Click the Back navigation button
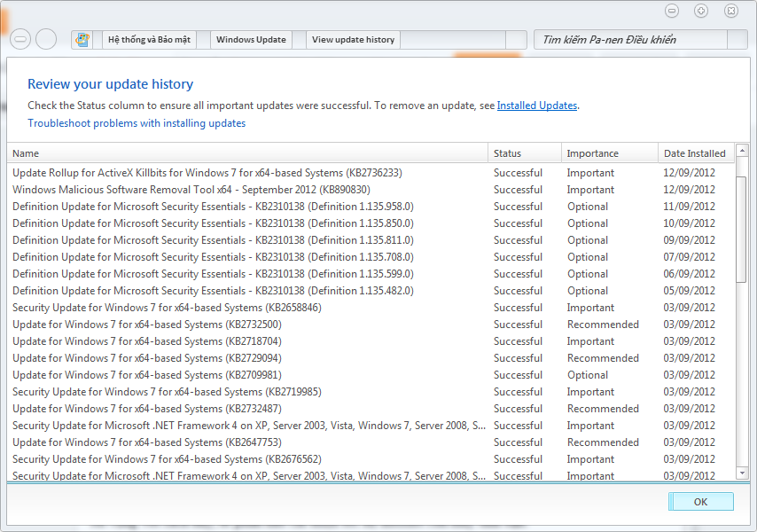This screenshot has height=532, width=757. click(x=21, y=39)
